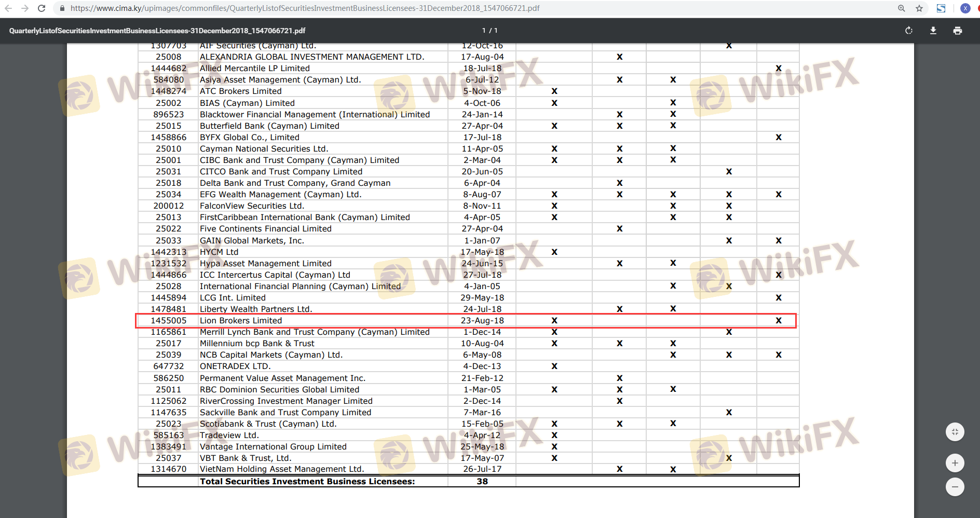Open the zoom magnifier in address bar
The image size is (980, 518).
click(902, 8)
